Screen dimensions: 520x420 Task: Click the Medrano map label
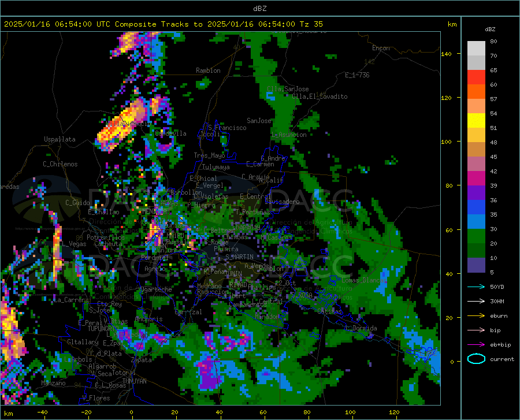tap(209, 286)
